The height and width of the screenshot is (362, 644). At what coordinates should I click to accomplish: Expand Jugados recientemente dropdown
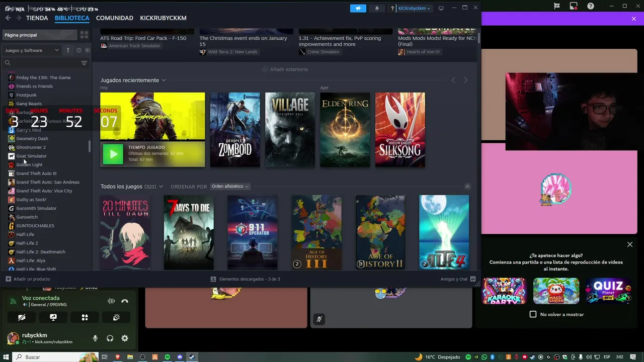(x=164, y=80)
